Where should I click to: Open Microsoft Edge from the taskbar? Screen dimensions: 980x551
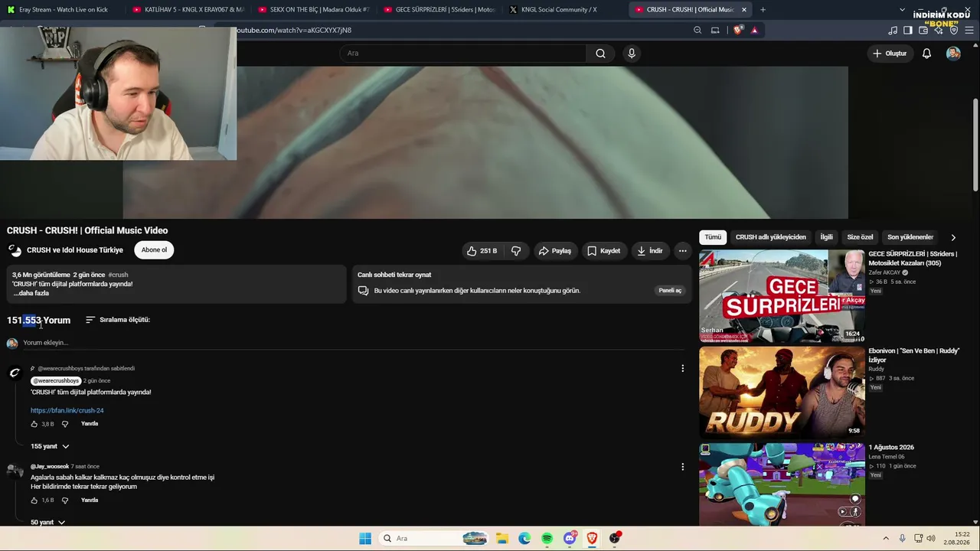point(524,539)
